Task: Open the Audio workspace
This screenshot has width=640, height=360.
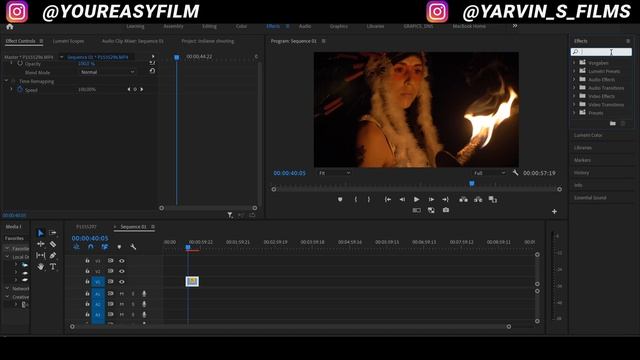Action: [305, 26]
